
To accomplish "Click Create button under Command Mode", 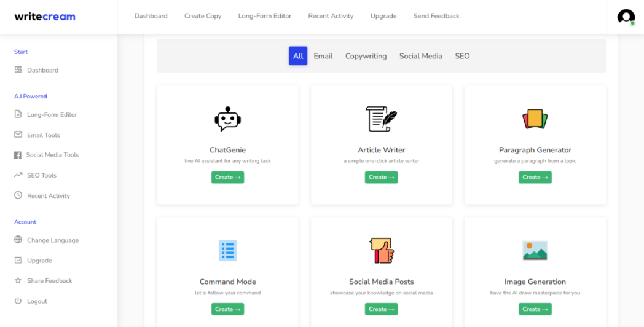I will point(227,309).
